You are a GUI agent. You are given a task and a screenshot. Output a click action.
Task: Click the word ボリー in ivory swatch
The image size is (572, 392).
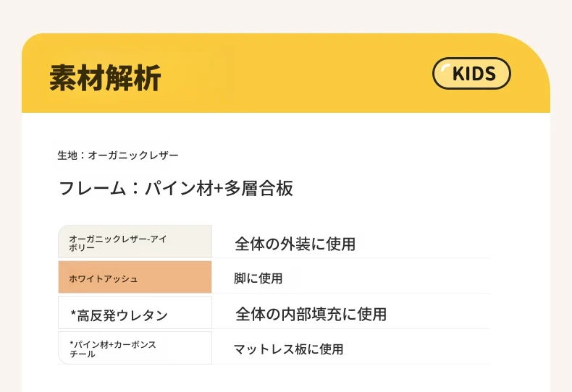[82, 247]
